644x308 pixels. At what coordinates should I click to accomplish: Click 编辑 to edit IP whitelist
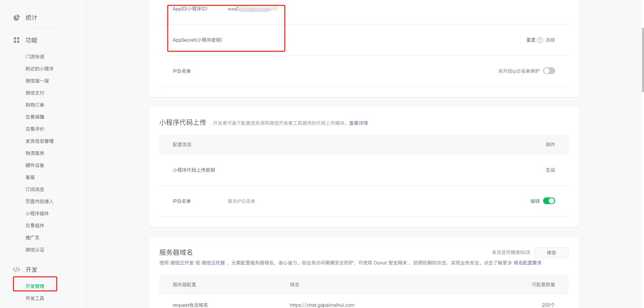click(x=535, y=201)
